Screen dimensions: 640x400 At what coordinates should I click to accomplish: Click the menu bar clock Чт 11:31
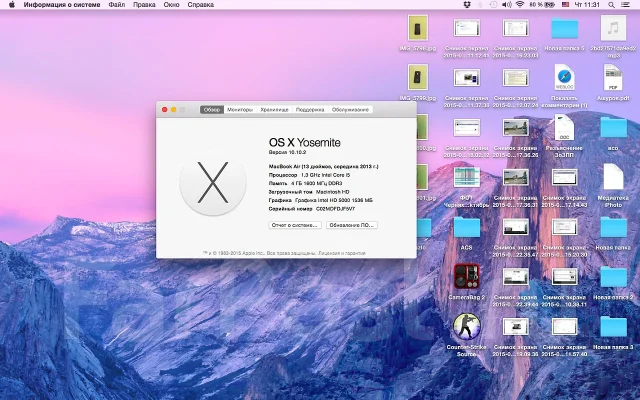tap(587, 5)
